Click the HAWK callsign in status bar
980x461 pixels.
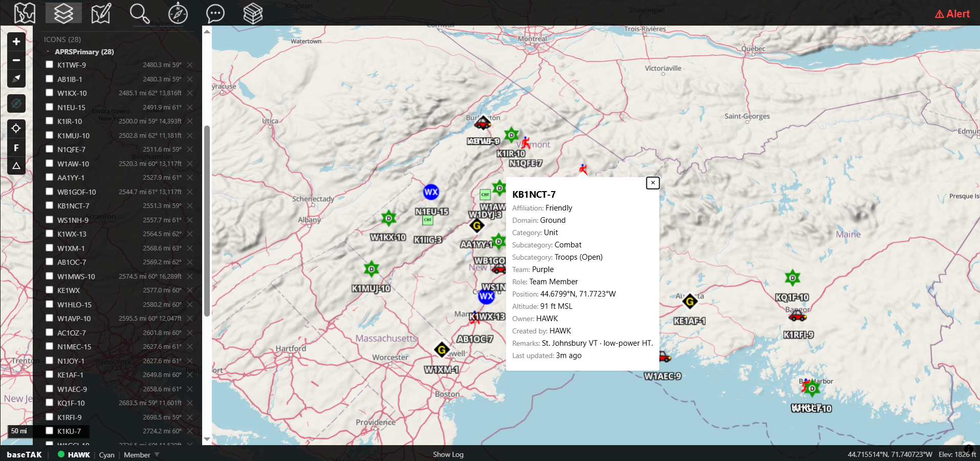pos(79,455)
